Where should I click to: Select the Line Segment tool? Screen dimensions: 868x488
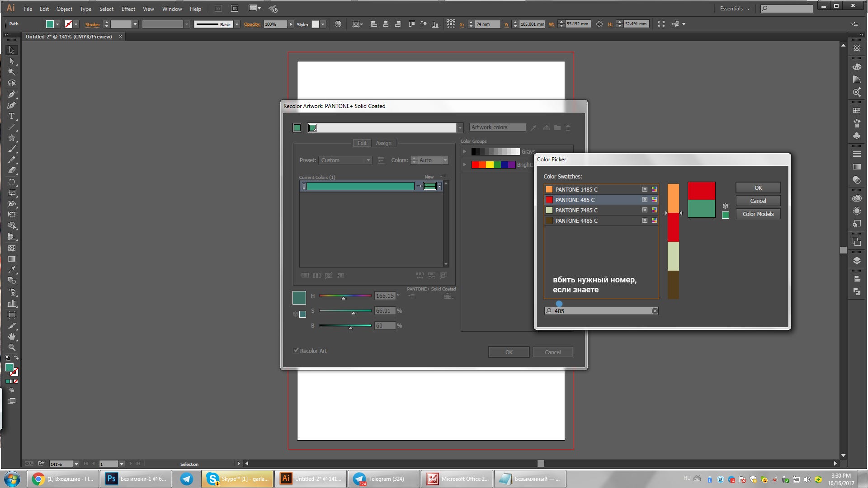[12, 127]
